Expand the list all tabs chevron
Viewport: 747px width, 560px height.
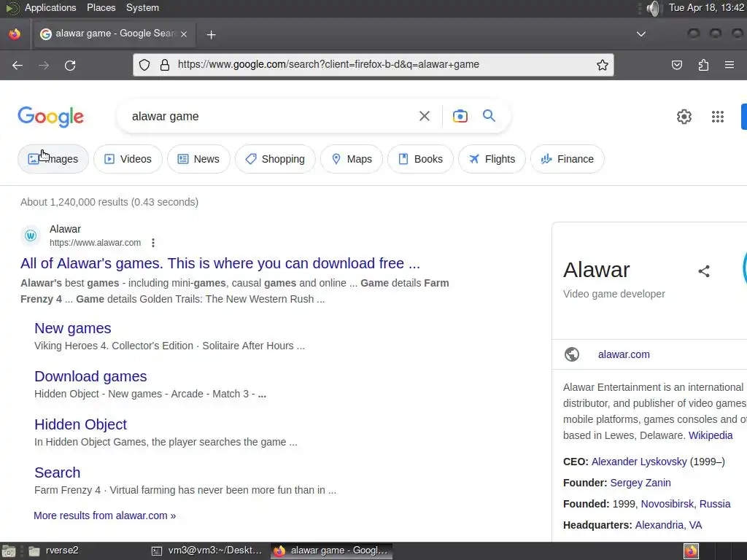pyautogui.click(x=641, y=34)
